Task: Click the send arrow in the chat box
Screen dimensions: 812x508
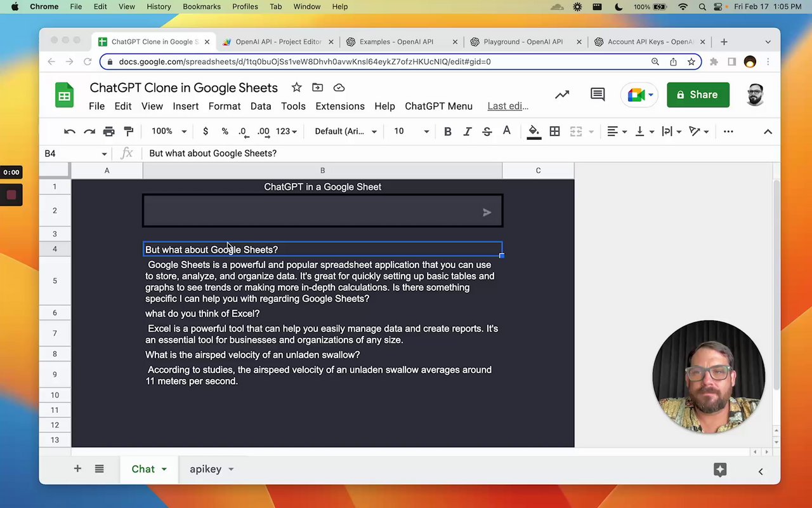Action: tap(487, 213)
